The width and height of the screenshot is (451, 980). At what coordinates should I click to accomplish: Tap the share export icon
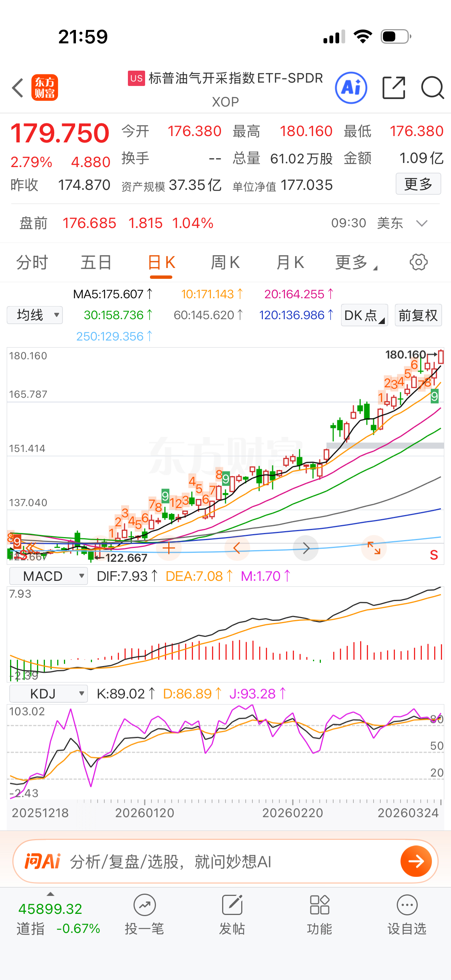coord(393,88)
